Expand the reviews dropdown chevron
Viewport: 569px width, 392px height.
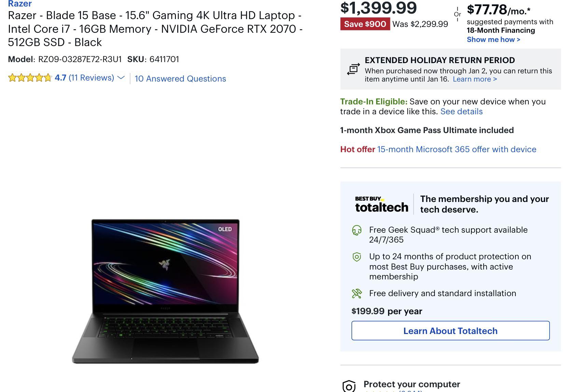(x=120, y=79)
